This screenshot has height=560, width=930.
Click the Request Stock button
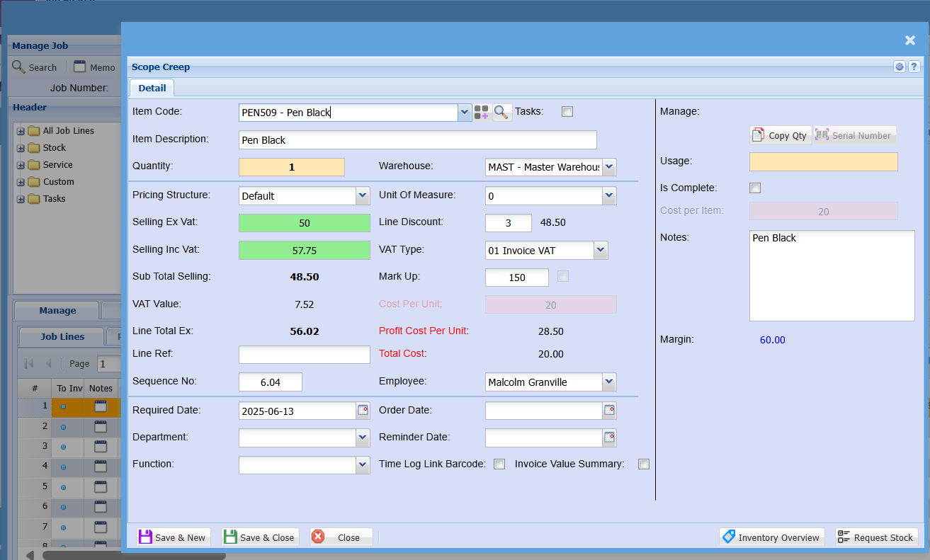click(x=876, y=537)
